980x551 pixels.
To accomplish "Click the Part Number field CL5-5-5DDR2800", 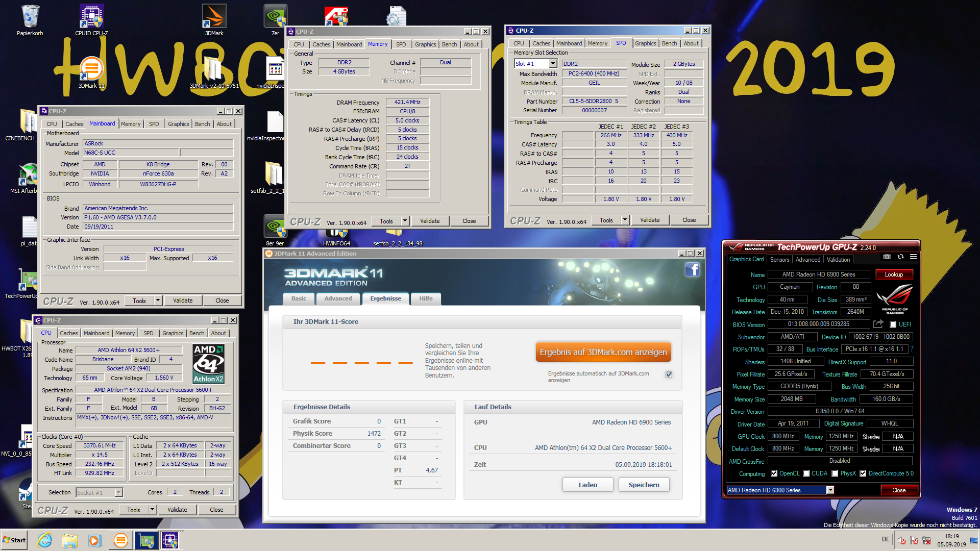I will click(594, 101).
